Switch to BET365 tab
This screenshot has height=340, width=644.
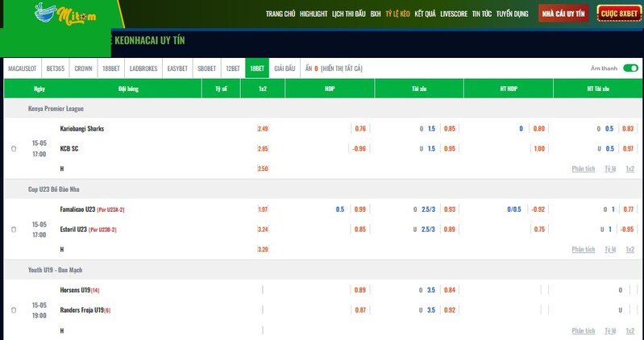56,68
